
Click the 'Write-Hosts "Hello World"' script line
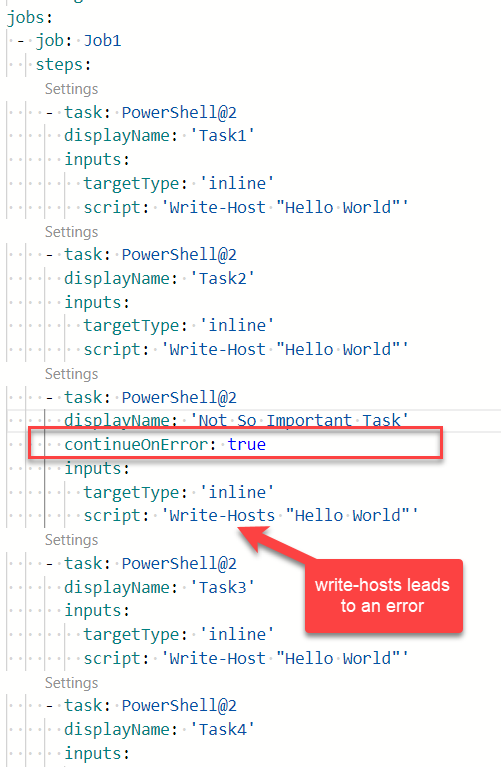pos(251,516)
